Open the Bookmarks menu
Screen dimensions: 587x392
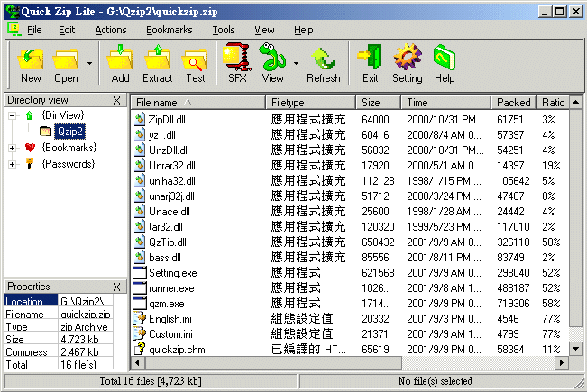169,30
